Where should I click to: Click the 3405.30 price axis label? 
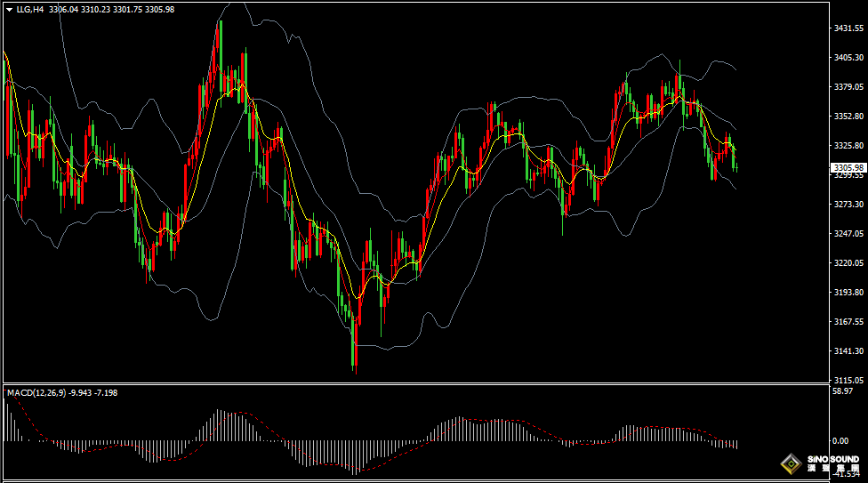click(848, 58)
